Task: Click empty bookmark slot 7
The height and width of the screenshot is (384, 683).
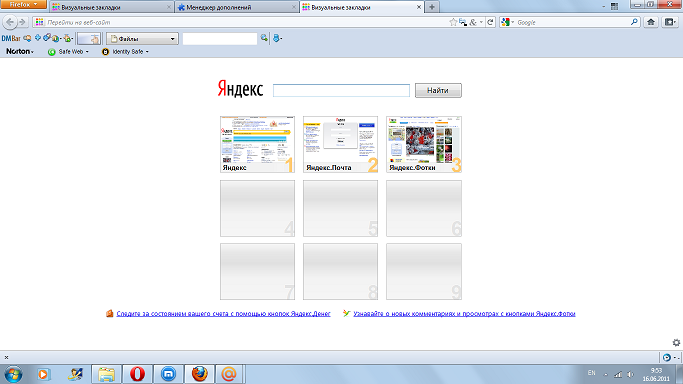Action: pos(257,272)
